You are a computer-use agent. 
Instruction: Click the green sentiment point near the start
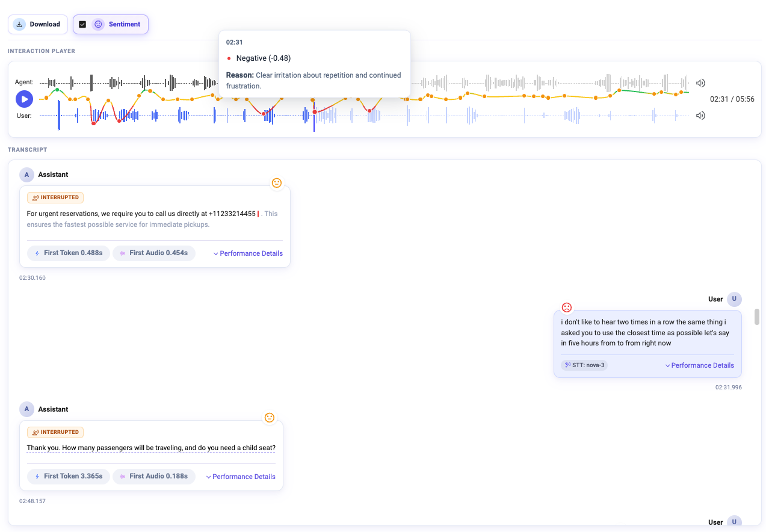57,90
